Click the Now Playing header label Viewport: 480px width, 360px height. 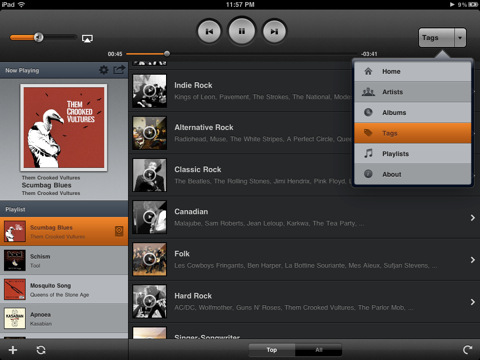(x=22, y=70)
